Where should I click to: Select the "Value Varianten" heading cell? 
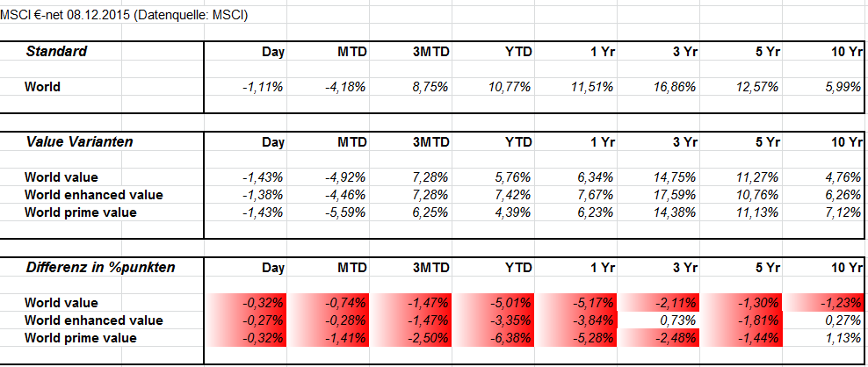(x=79, y=141)
